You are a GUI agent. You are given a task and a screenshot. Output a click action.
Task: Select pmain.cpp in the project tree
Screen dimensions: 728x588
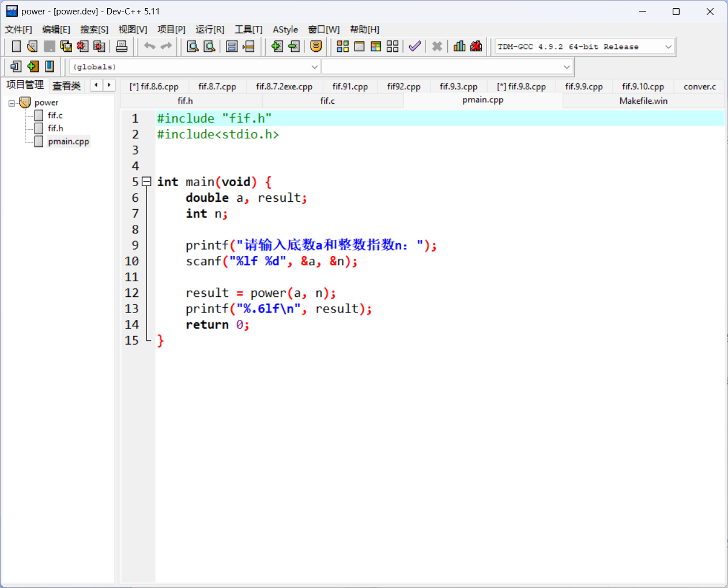69,141
